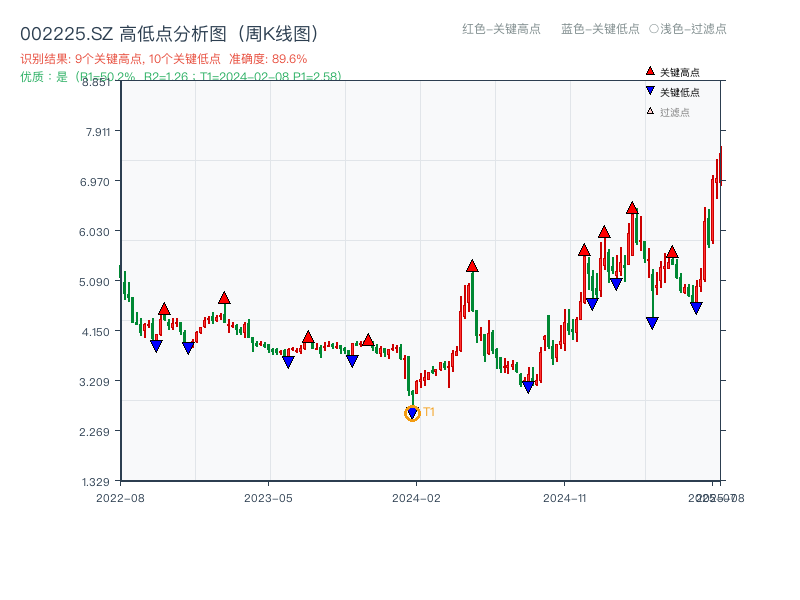800x600 pixels.
Task: Click the last red key-high marker before the final rally
Action: [x=672, y=252]
